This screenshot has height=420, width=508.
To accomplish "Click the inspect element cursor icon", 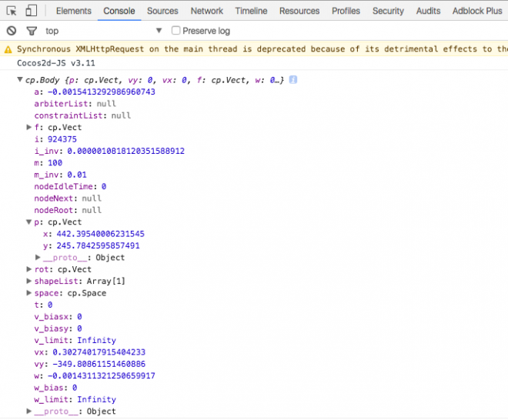I will point(12,11).
